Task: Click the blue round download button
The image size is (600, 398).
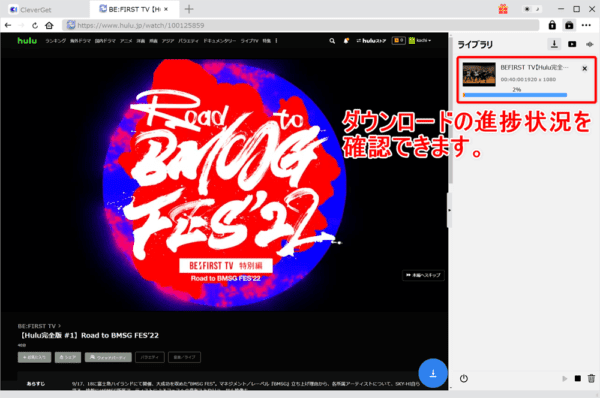Action: tap(433, 373)
